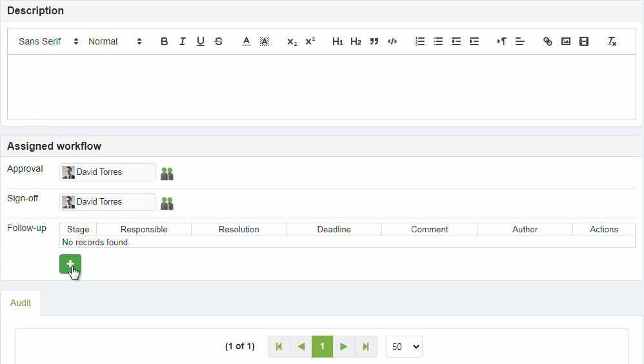Click the Comment column header
644x364 pixels.
click(x=430, y=229)
